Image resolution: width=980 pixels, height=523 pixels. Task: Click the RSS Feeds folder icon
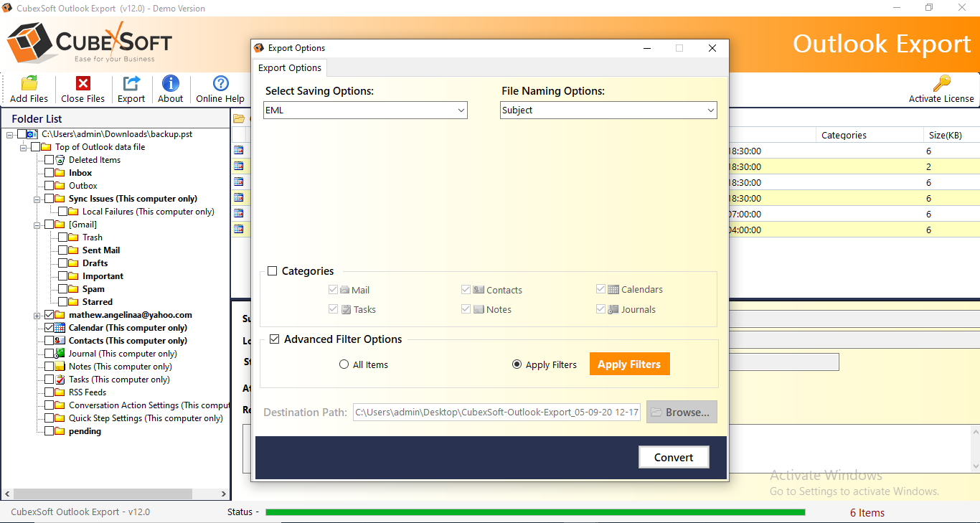pyautogui.click(x=60, y=392)
